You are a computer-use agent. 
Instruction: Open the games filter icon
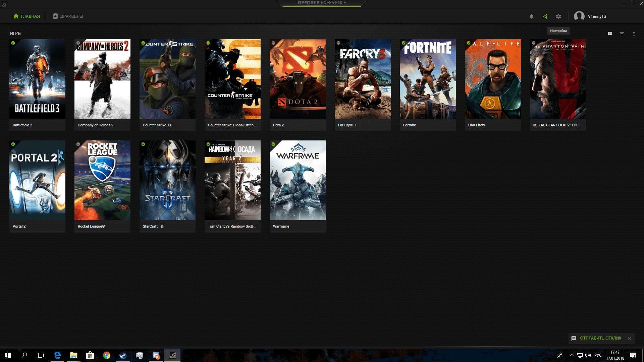622,34
